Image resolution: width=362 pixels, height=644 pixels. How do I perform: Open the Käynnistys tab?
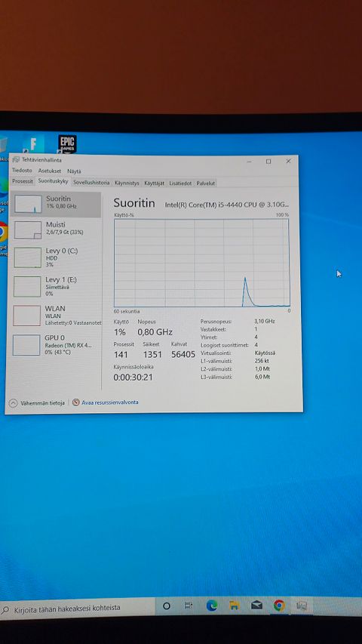(127, 183)
